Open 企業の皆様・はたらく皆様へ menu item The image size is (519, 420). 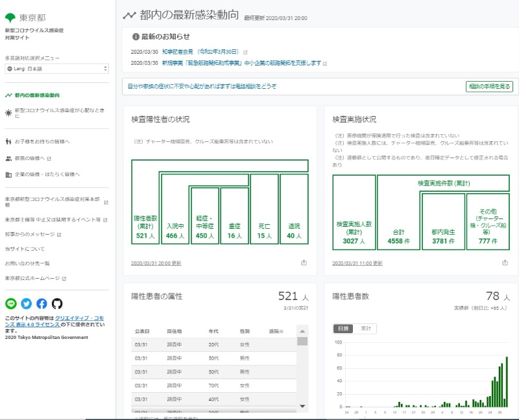47,174
